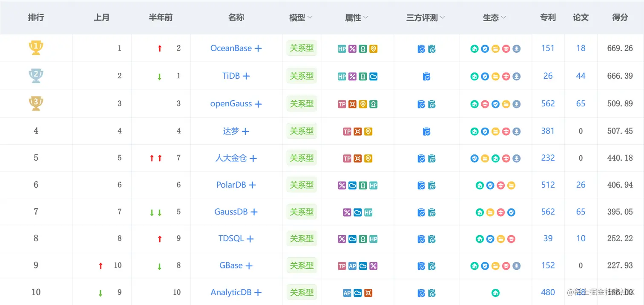Screen dimensions: 644x305
Task: Click the TP attribute icon for openGauss
Action: coord(342,104)
